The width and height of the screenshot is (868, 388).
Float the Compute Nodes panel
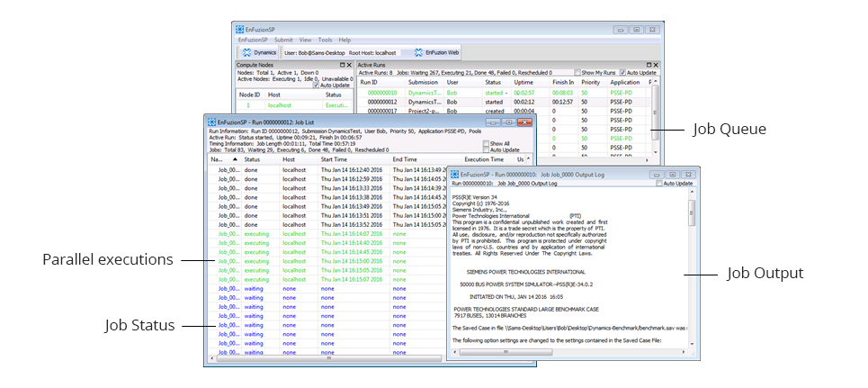tap(342, 65)
